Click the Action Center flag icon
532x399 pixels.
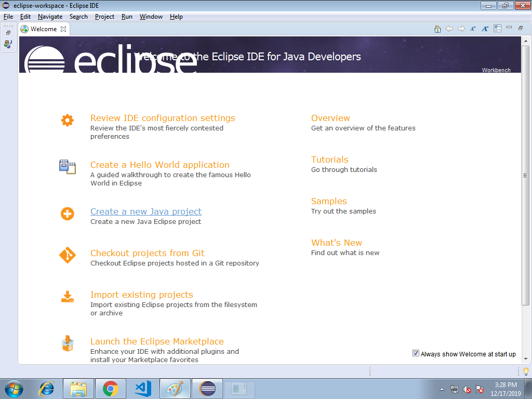pyautogui.click(x=480, y=389)
